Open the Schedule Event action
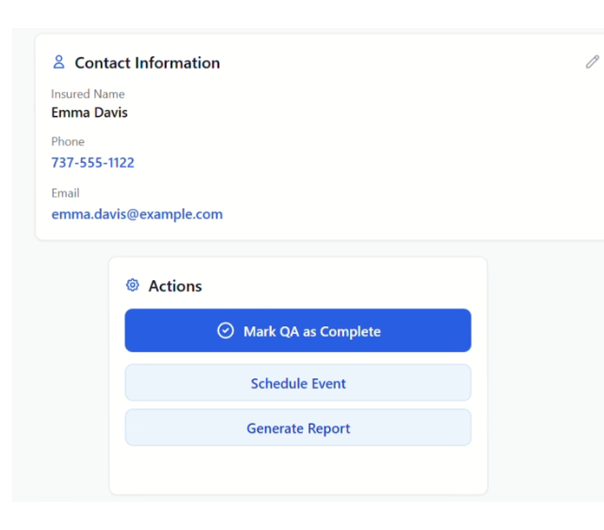Screen dimensions: 604x530 [298, 383]
